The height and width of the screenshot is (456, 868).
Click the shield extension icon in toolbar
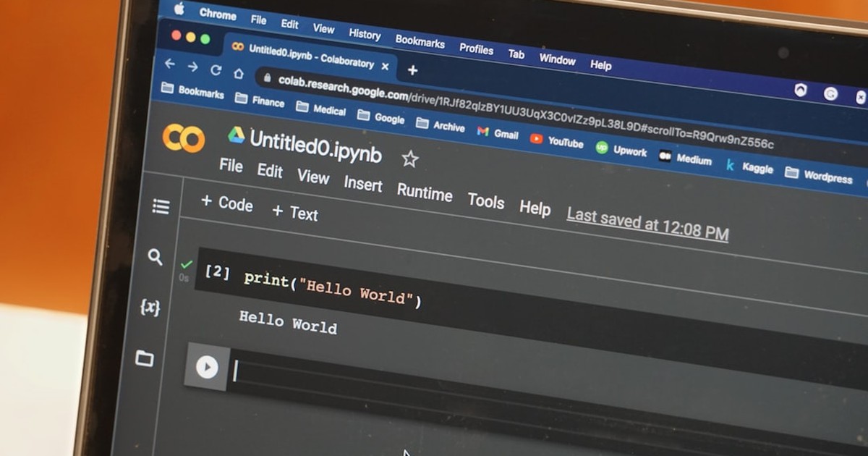[801, 90]
